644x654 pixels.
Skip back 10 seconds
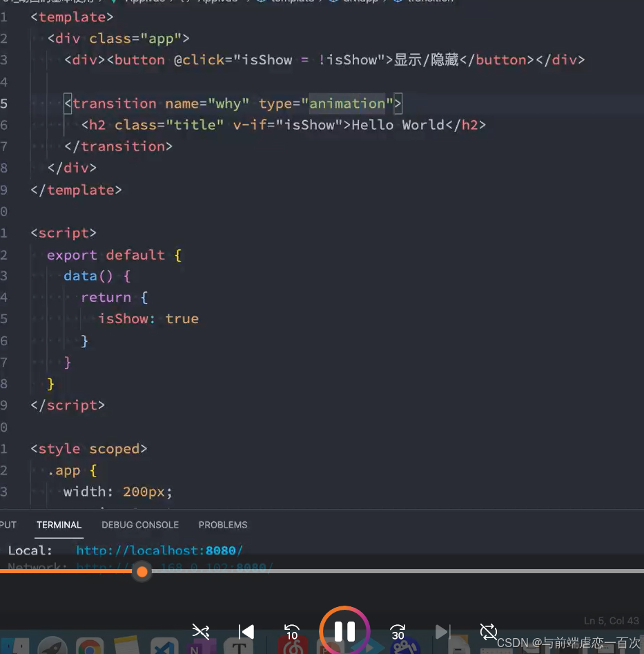coord(292,631)
